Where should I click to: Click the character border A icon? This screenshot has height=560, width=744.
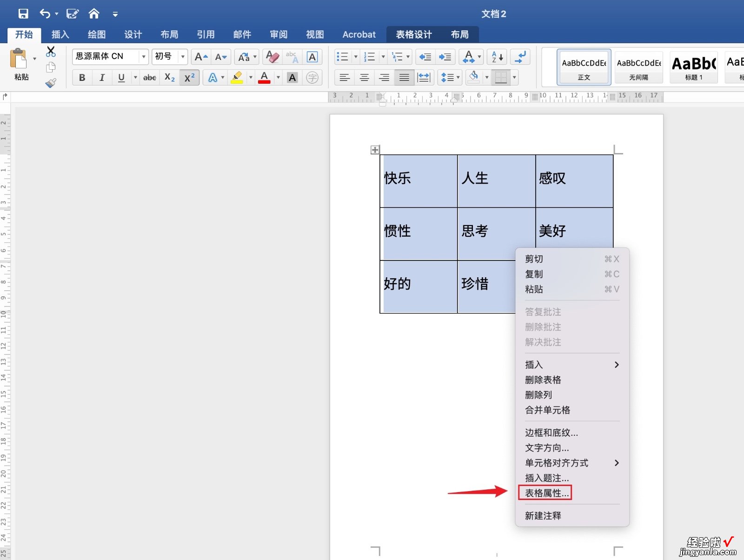click(312, 57)
